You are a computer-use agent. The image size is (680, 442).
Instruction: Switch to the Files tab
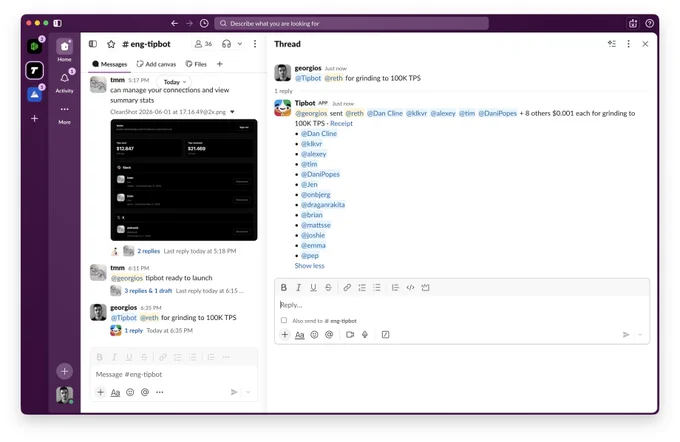tap(196, 64)
